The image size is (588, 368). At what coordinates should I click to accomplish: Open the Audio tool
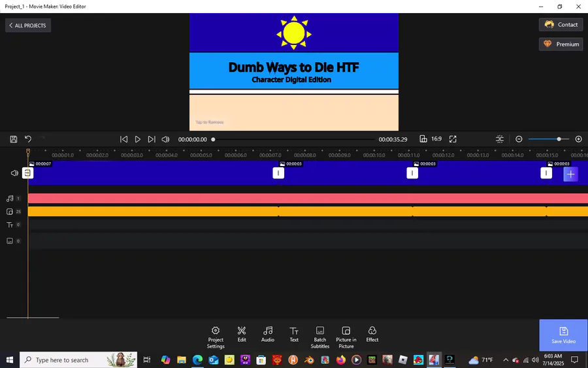click(x=268, y=334)
